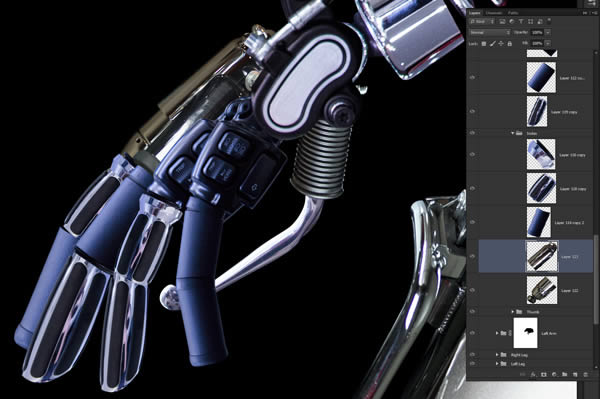Click the collapsed panel icon above Layers panel

tap(592, 3)
